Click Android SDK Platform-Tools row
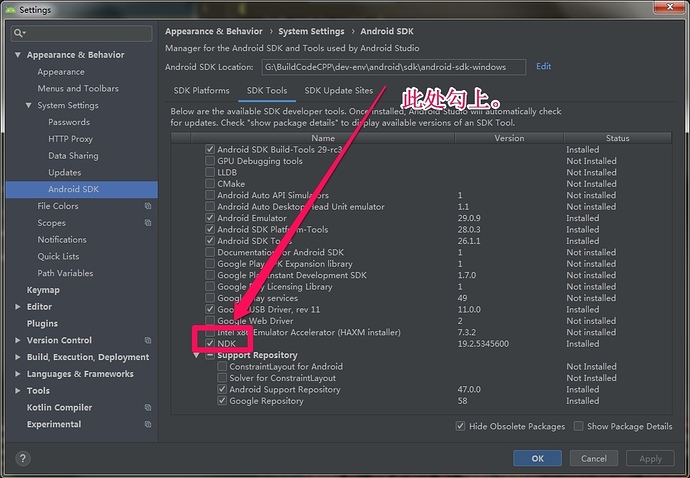Viewport: 690px width, 478px height. click(421, 229)
